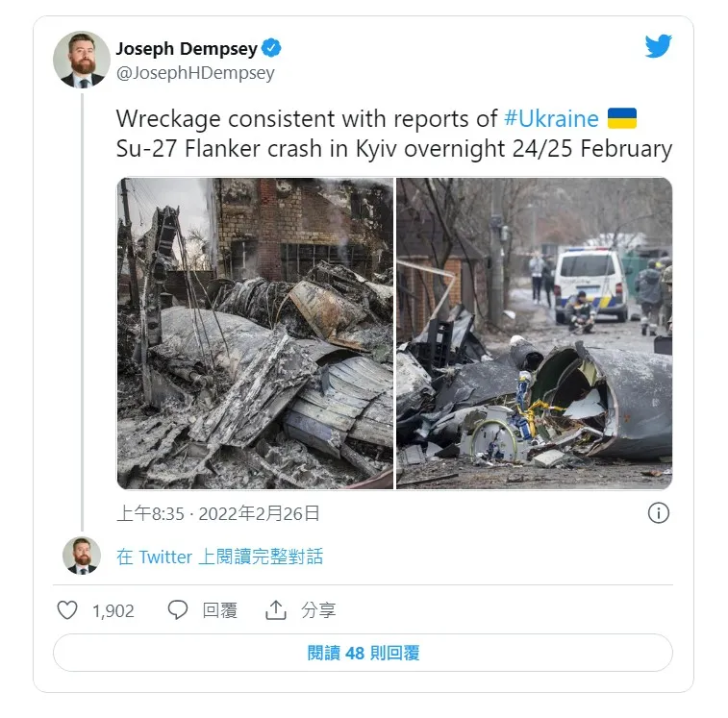Click the tweet timestamp 上午8:35 · 2022年2月26日
Screen dimensions: 728x718
[x=217, y=514]
